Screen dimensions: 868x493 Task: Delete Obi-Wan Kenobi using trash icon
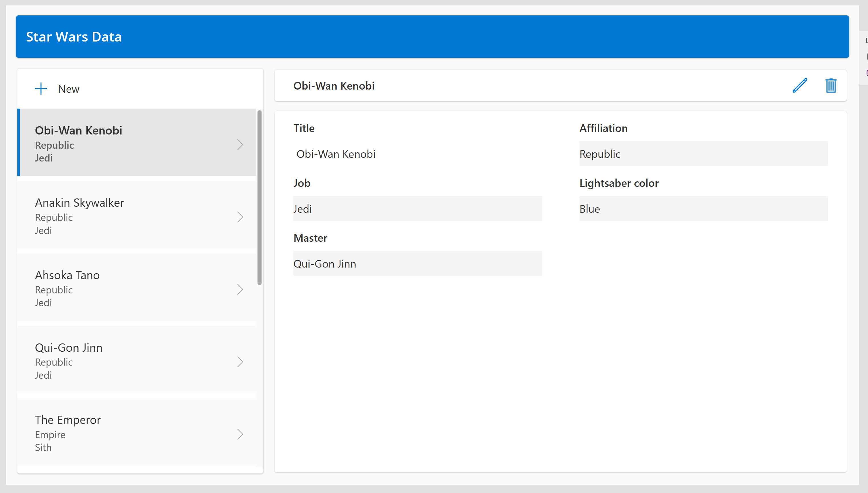point(831,86)
